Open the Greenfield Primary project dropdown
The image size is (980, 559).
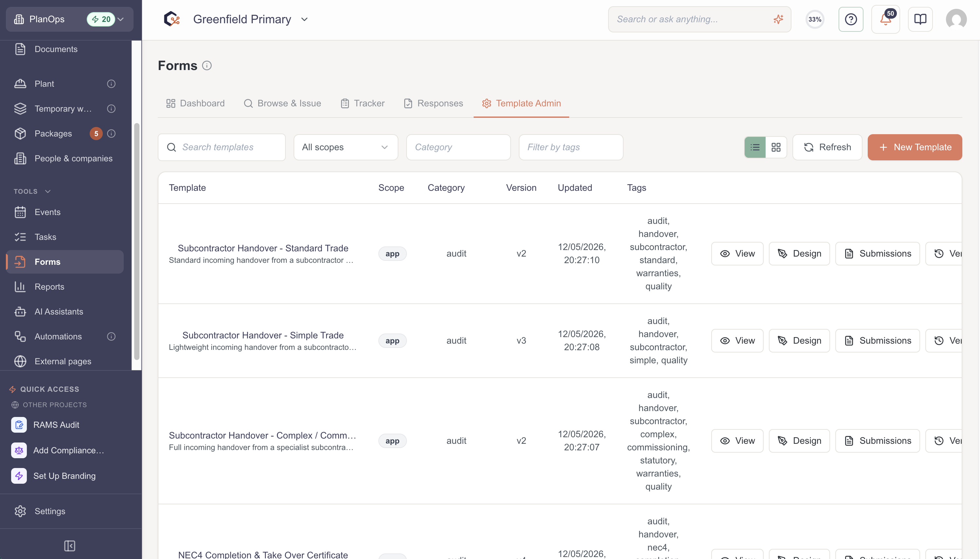coord(251,19)
